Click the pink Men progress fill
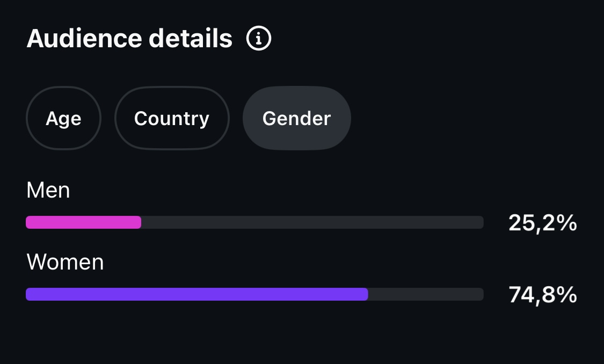Image resolution: width=604 pixels, height=364 pixels. [84, 222]
